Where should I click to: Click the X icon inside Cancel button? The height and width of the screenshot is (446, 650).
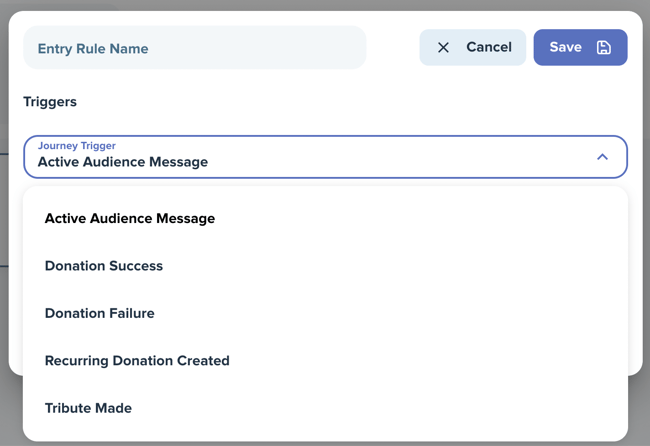pyautogui.click(x=443, y=48)
